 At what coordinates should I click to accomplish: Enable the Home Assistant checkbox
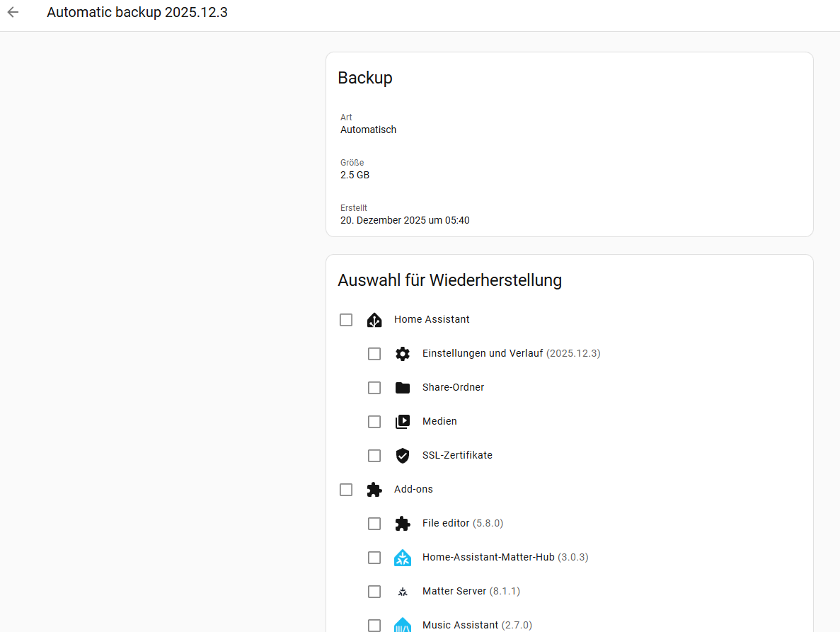pos(346,320)
